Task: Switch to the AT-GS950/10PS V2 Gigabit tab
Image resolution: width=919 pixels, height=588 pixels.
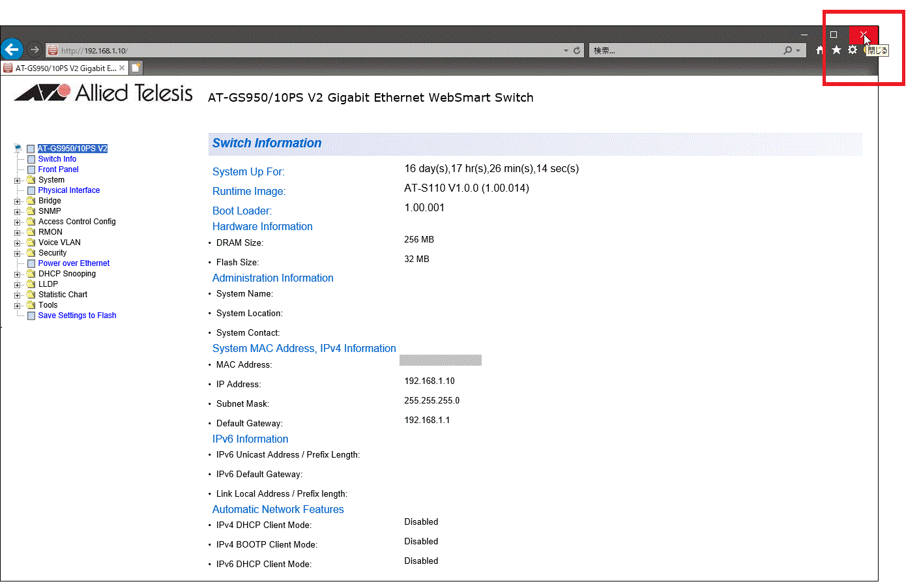Action: point(65,68)
